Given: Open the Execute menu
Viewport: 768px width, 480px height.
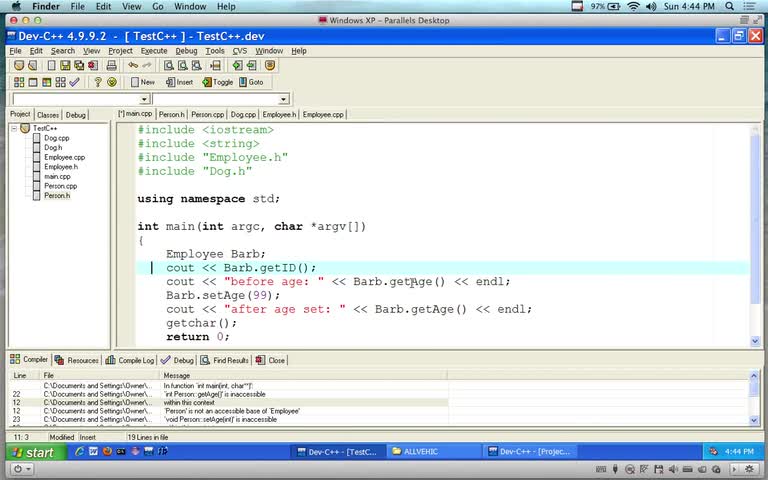Looking at the screenshot, I should click(154, 50).
